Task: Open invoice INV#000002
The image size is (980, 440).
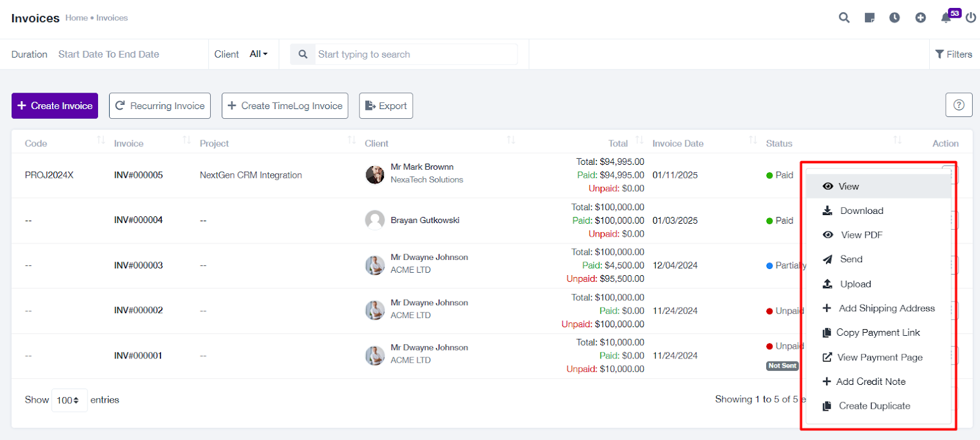Action: 138,311
